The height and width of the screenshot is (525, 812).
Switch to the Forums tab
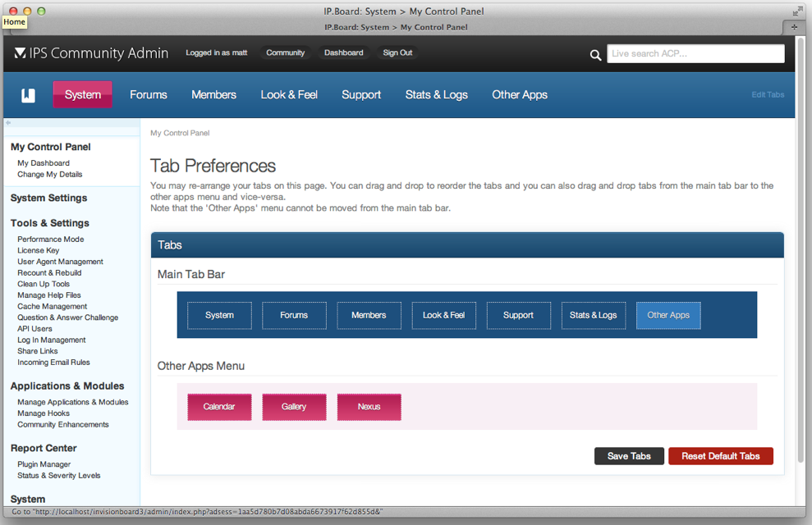[149, 94]
